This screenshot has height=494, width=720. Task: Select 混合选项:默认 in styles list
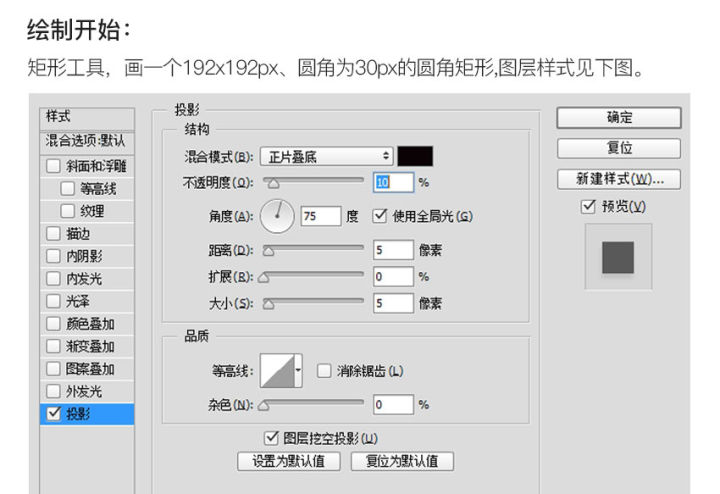point(86,141)
